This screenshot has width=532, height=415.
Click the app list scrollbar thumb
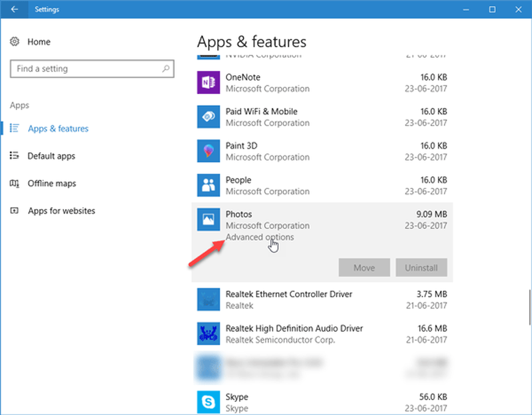529,306
